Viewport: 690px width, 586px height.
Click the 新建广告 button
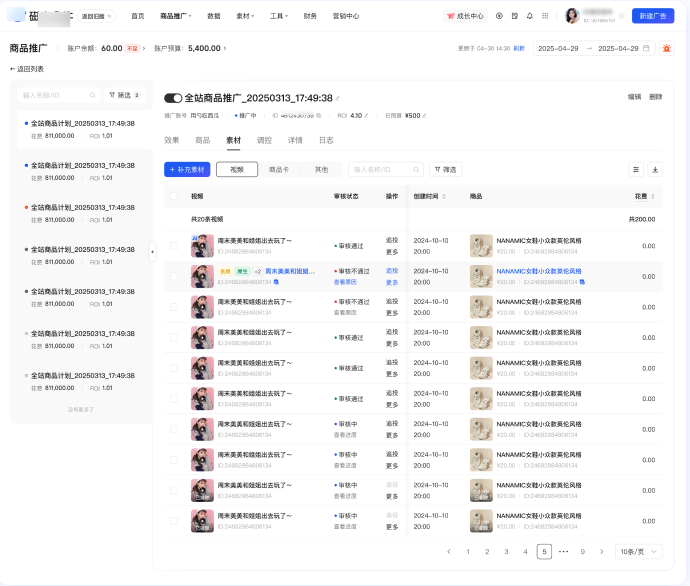pyautogui.click(x=653, y=16)
